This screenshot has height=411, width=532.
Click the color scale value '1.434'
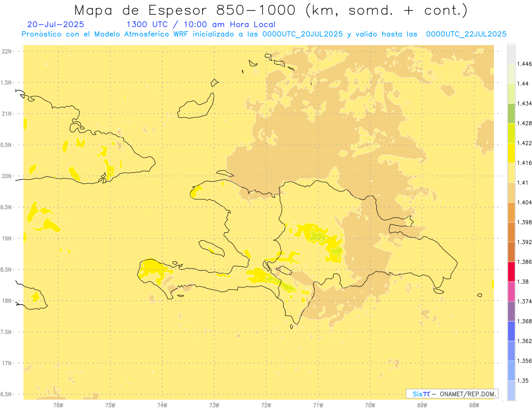524,103
